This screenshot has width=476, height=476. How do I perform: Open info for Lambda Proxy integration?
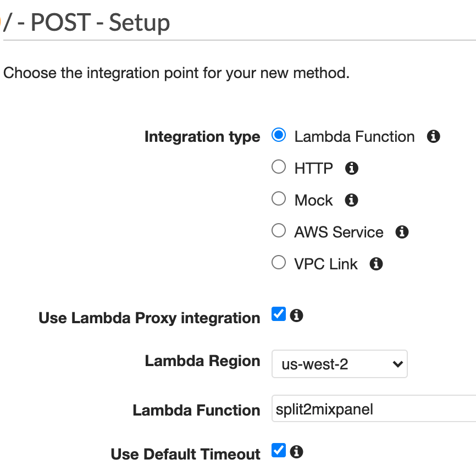[x=295, y=314]
